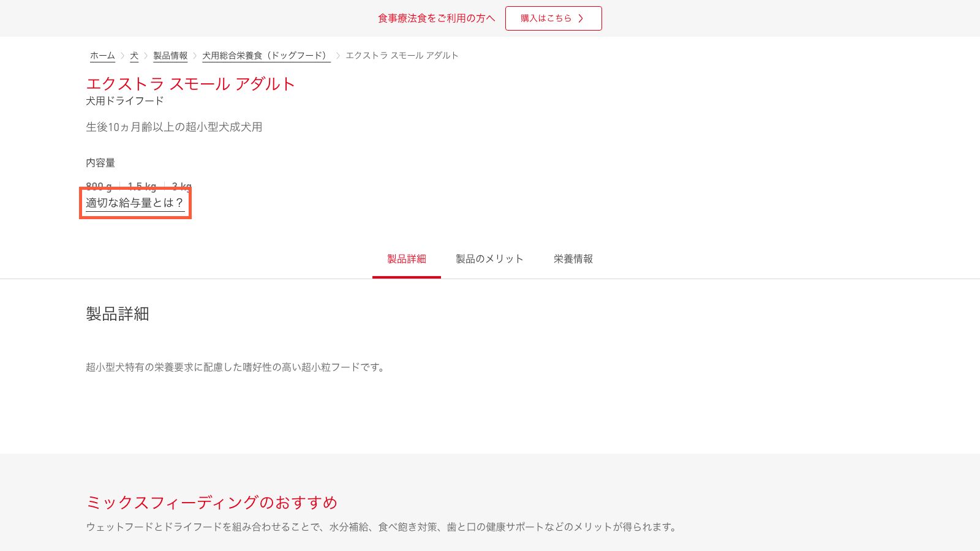Click the ミックスフィーディングのおすすめ heading
This screenshot has height=551, width=980.
212,503
